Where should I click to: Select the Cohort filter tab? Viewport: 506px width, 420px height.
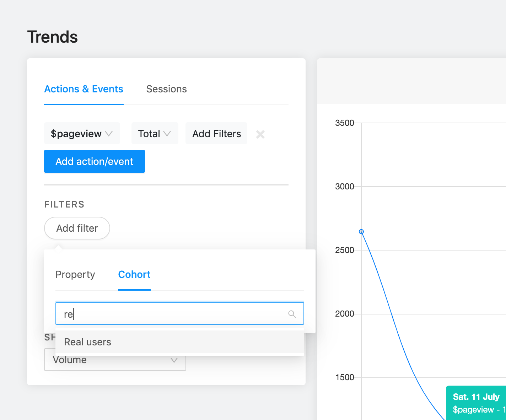134,275
